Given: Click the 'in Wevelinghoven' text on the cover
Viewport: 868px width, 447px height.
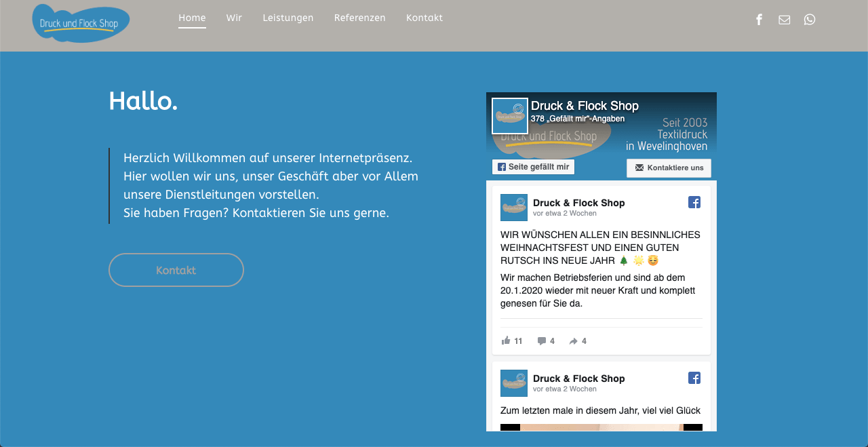Looking at the screenshot, I should [x=667, y=147].
